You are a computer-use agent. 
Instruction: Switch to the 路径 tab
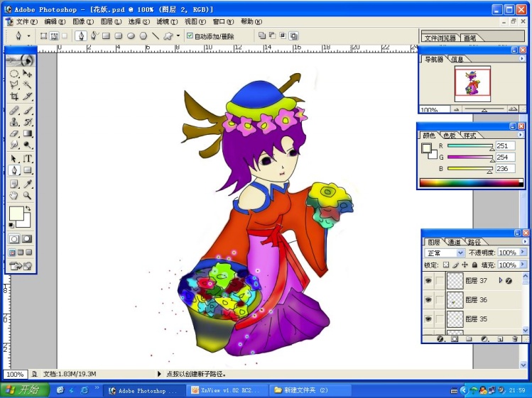tap(474, 242)
